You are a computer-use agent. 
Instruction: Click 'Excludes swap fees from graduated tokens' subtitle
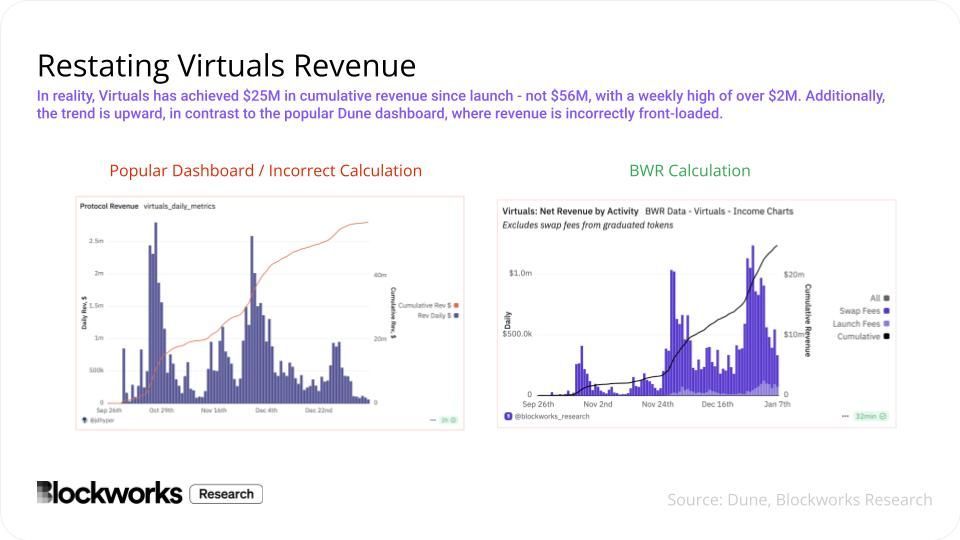(587, 225)
